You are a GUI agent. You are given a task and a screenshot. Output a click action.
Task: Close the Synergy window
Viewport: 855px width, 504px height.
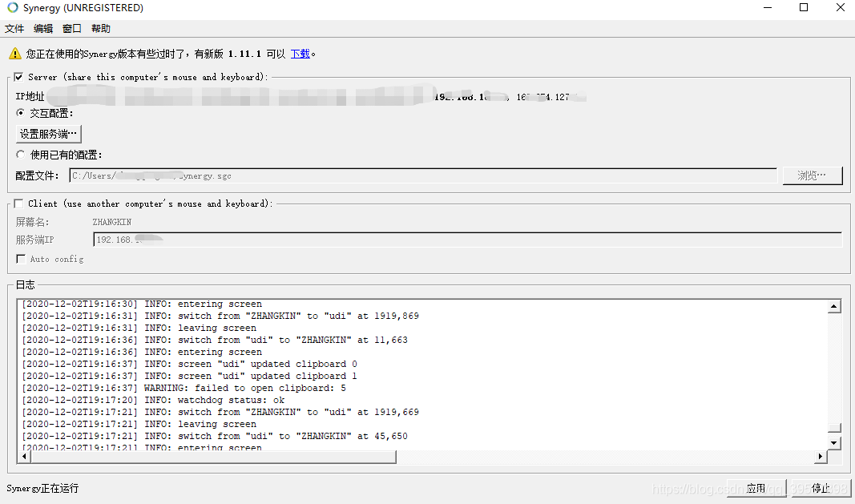click(x=841, y=8)
